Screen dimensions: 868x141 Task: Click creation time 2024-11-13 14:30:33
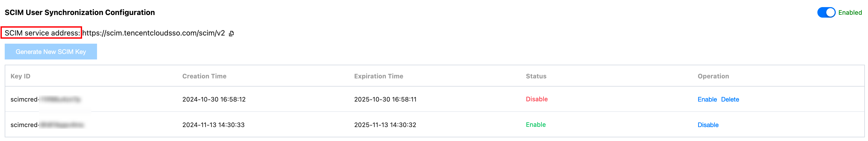point(213,125)
